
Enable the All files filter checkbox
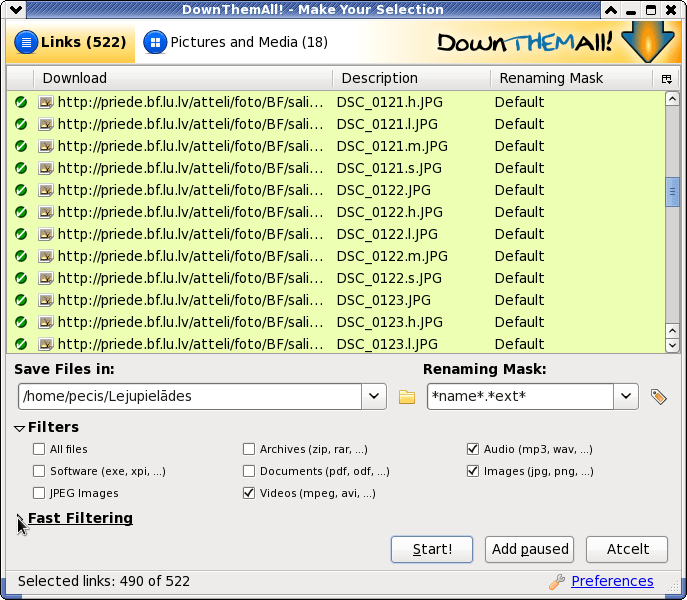[39, 449]
